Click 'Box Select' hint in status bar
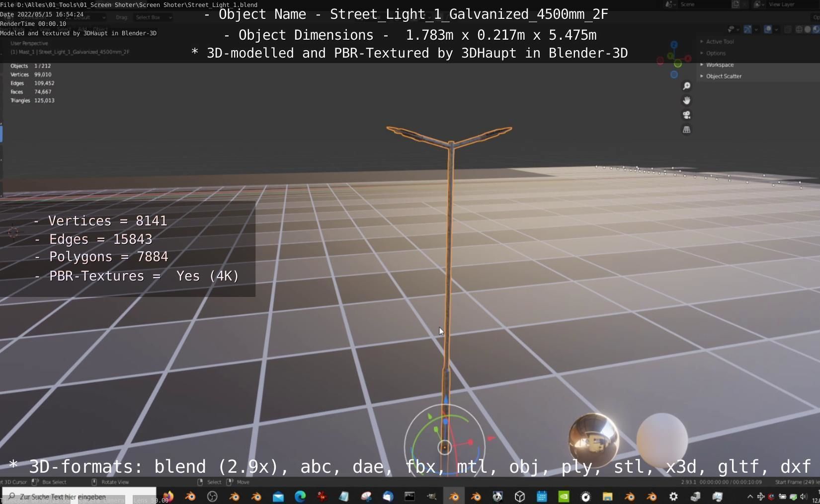Image resolution: width=820 pixels, height=504 pixels. pos(54,482)
